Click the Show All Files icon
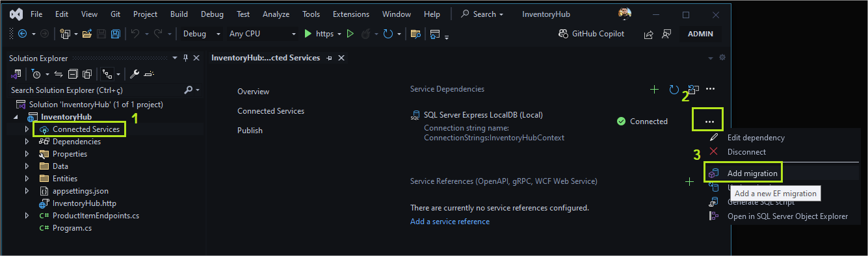Viewport: 868px width, 256px height. point(87,74)
